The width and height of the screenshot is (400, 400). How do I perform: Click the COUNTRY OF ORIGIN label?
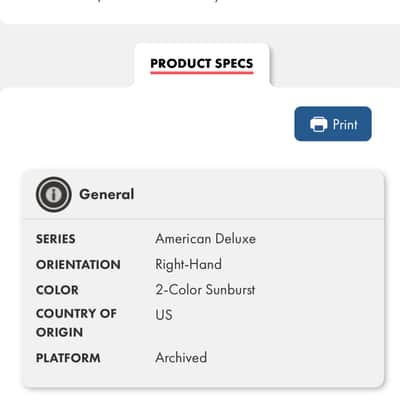[x=76, y=323]
